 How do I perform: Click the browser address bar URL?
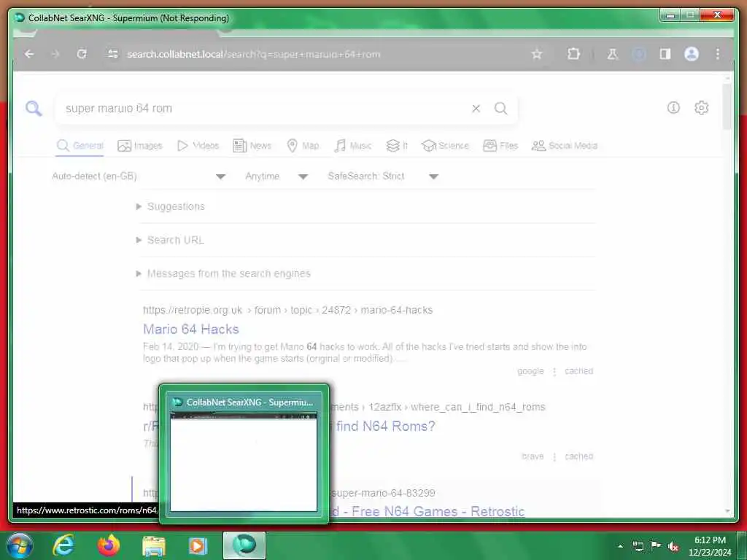(x=253, y=54)
